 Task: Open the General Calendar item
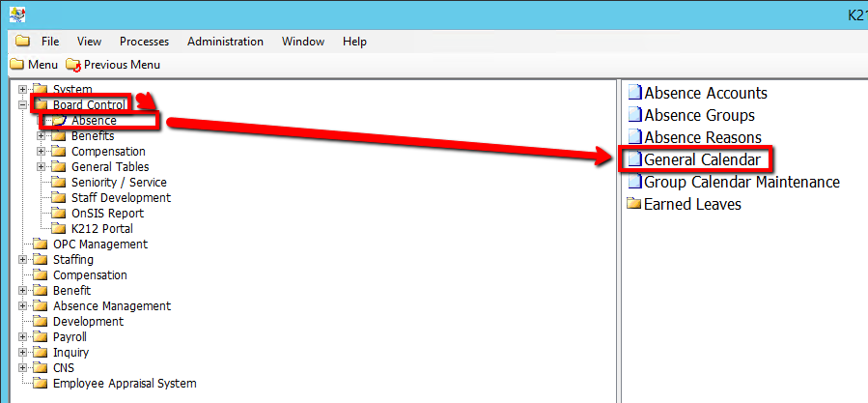coord(702,159)
